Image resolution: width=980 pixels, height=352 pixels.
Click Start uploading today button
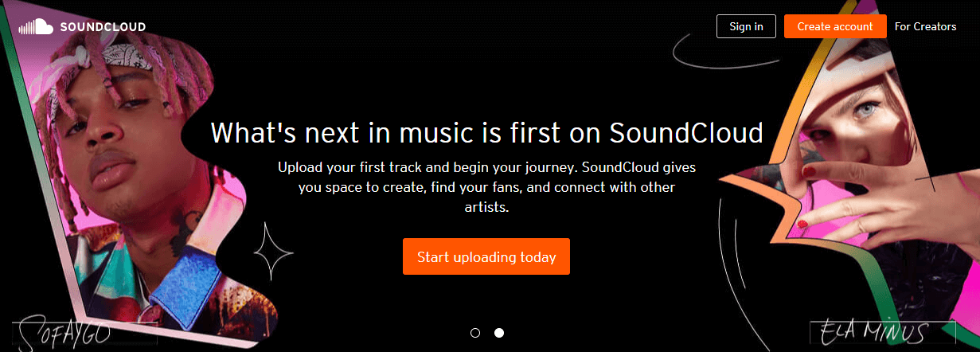coord(486,256)
